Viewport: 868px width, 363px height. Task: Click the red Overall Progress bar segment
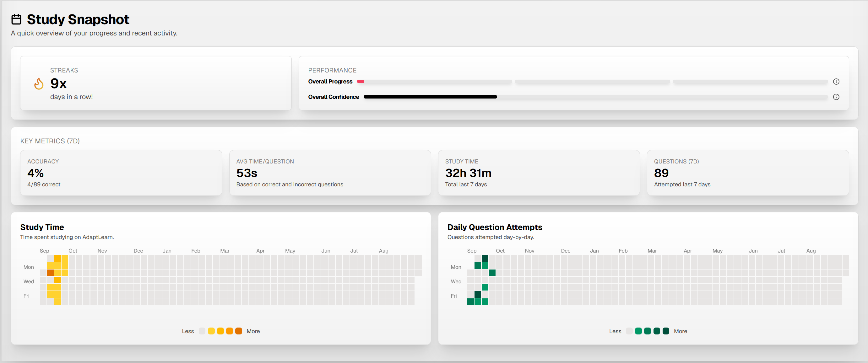click(361, 82)
